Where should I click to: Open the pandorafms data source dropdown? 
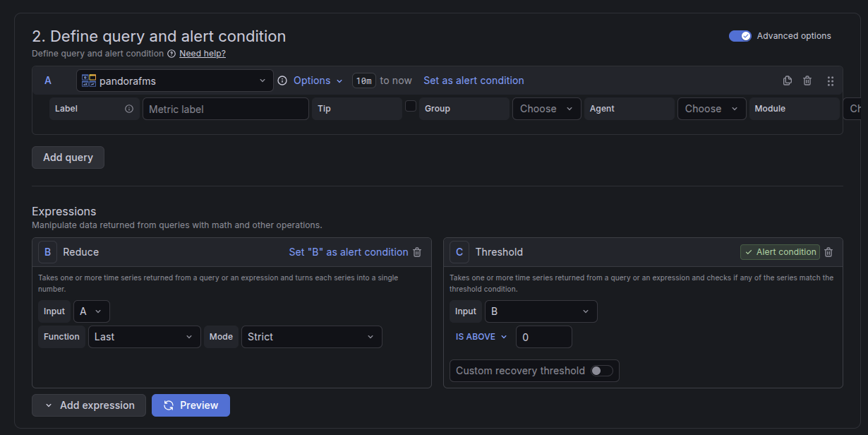[x=175, y=81]
